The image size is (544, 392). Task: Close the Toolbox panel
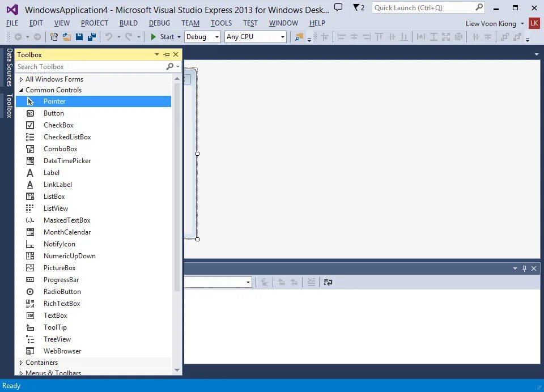pyautogui.click(x=176, y=54)
